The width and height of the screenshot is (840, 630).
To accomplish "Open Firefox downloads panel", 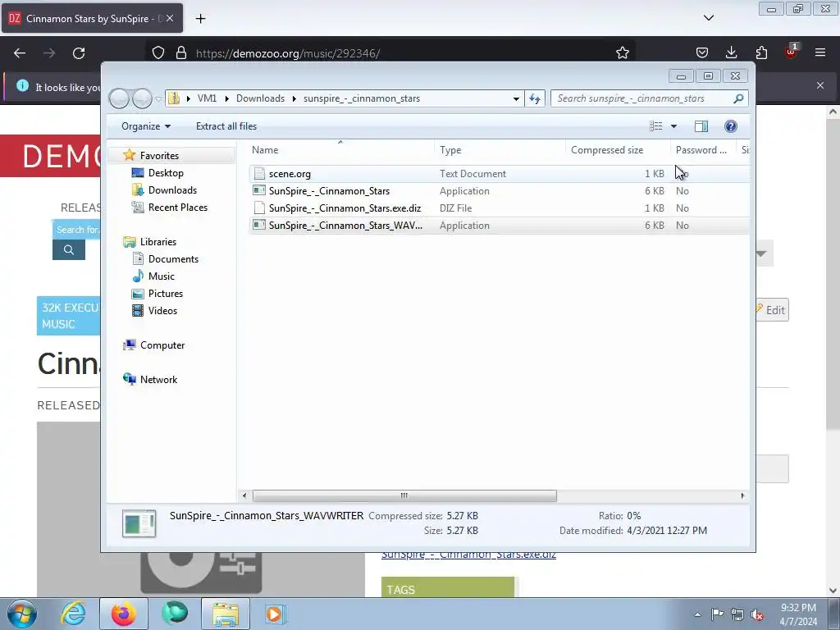I will point(731,52).
